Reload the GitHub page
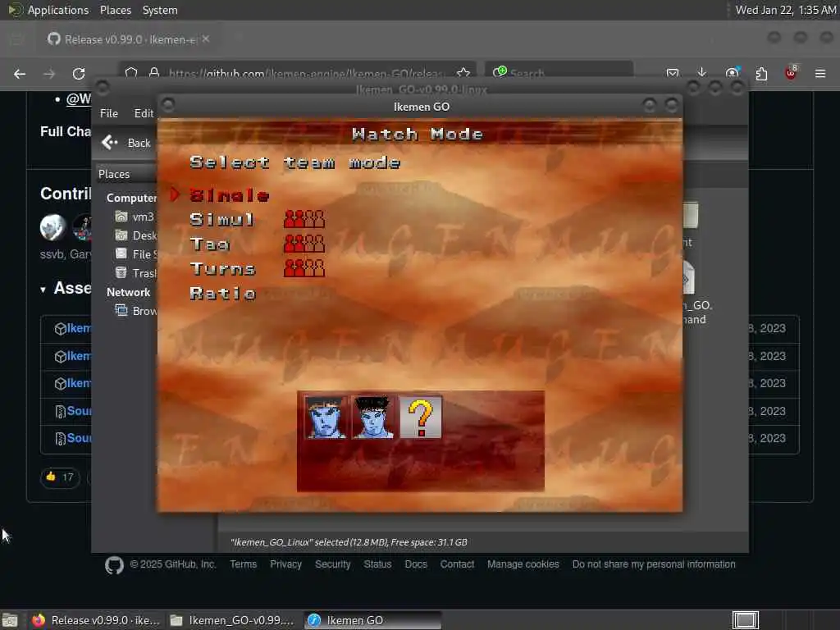 tap(79, 74)
